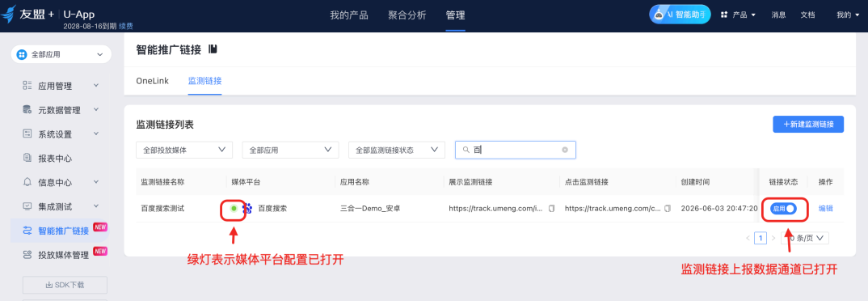Clear the search box with the x icon

(x=565, y=150)
